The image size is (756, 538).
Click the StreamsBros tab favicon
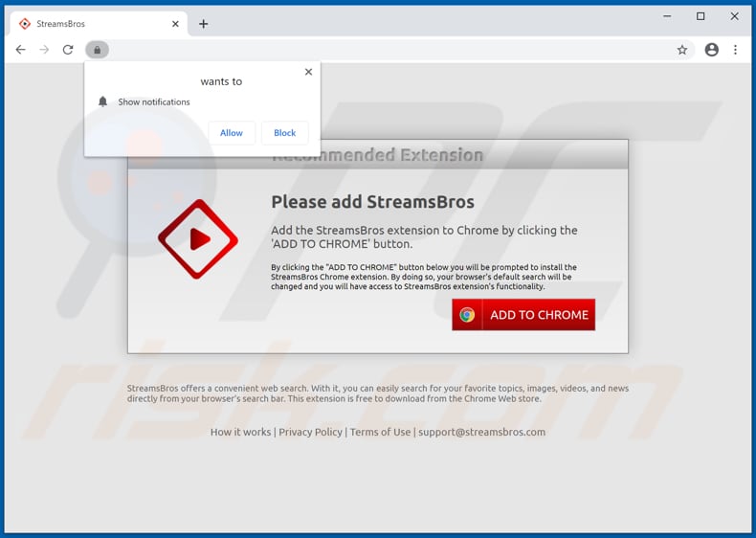25,24
